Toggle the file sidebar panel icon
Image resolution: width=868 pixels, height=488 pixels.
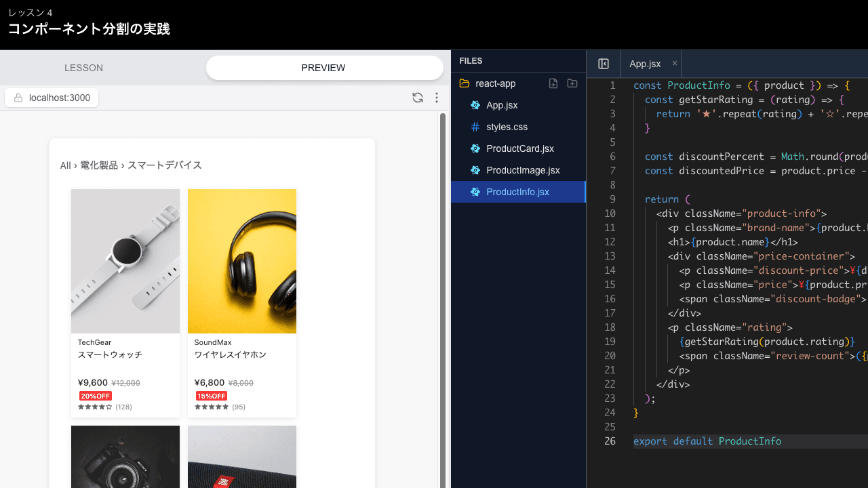point(604,64)
